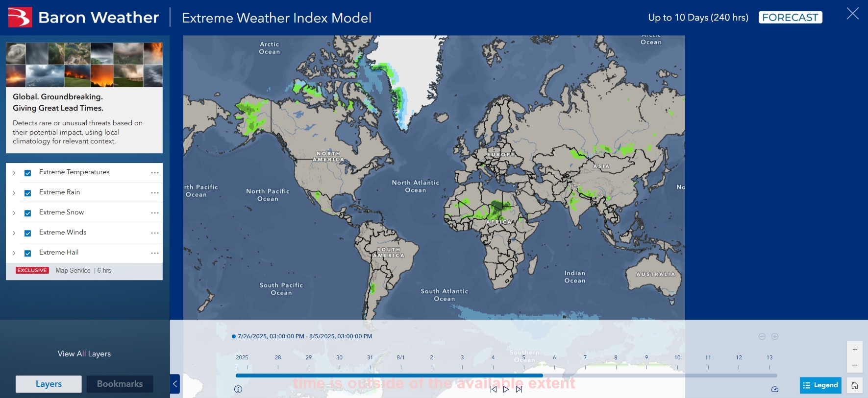The width and height of the screenshot is (868, 398).
Task: Toggle the Extreme Snow layer checkbox
Action: [x=28, y=213]
